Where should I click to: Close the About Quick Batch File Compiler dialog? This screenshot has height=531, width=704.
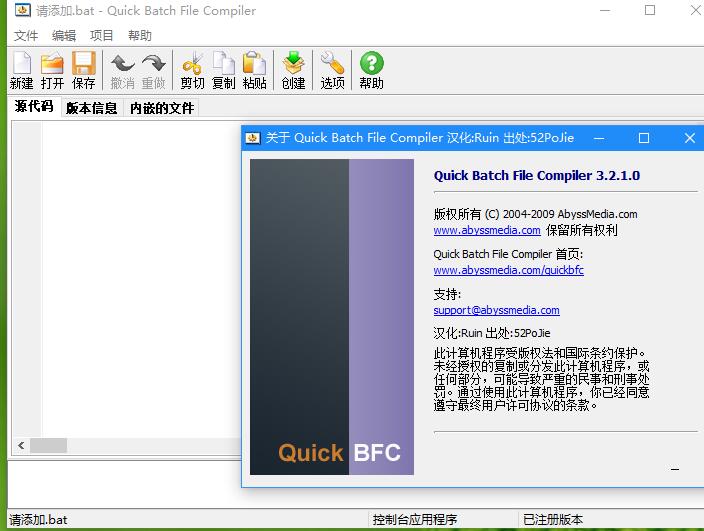(x=690, y=138)
